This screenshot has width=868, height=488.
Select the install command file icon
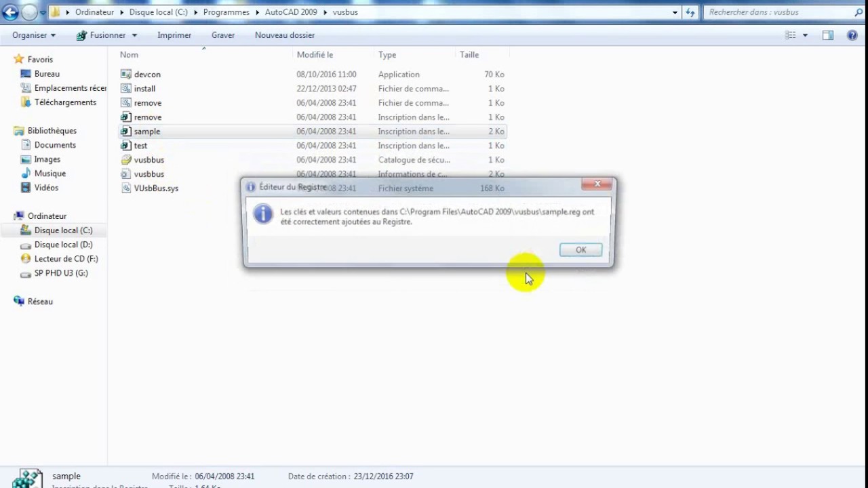pos(126,89)
